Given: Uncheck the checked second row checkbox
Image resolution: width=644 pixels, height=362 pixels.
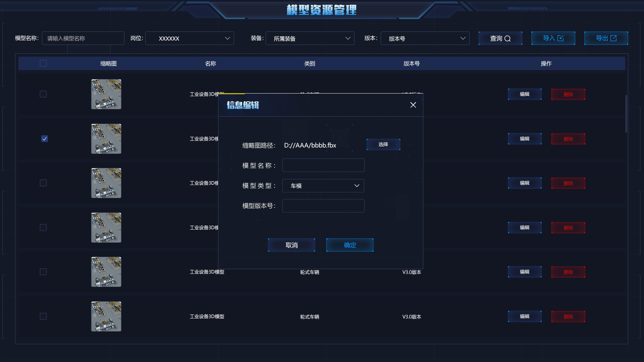Looking at the screenshot, I should pyautogui.click(x=44, y=139).
